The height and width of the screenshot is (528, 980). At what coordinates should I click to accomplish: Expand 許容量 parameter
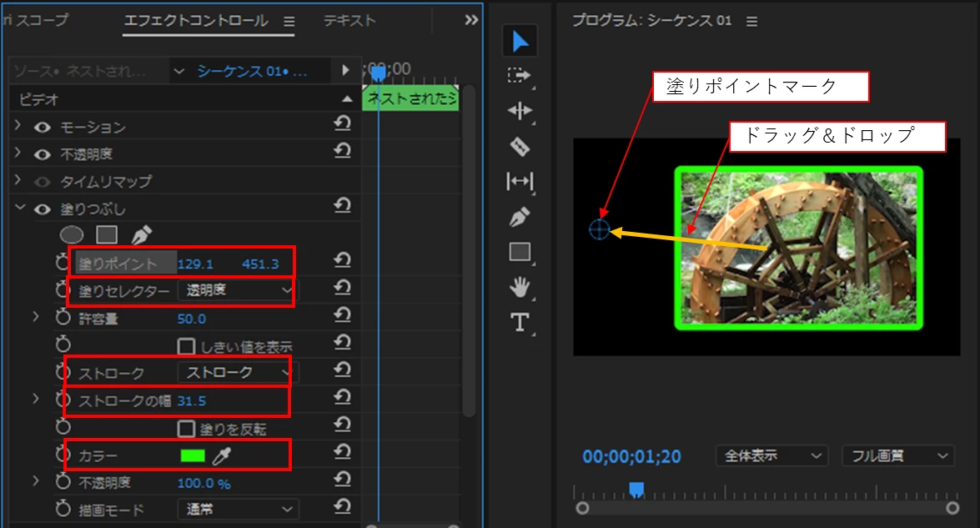[x=36, y=318]
